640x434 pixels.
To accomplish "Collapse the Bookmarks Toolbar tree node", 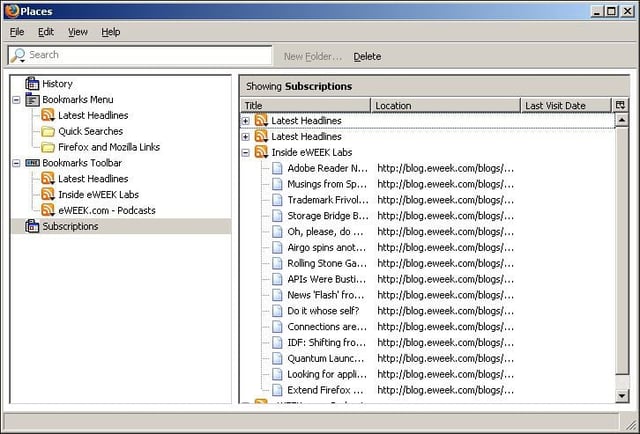I will coord(16,163).
